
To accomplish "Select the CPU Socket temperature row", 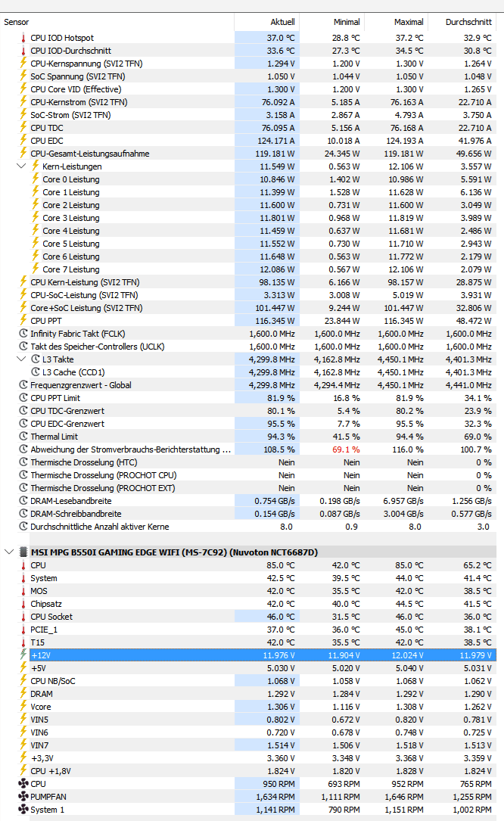I will (248, 617).
